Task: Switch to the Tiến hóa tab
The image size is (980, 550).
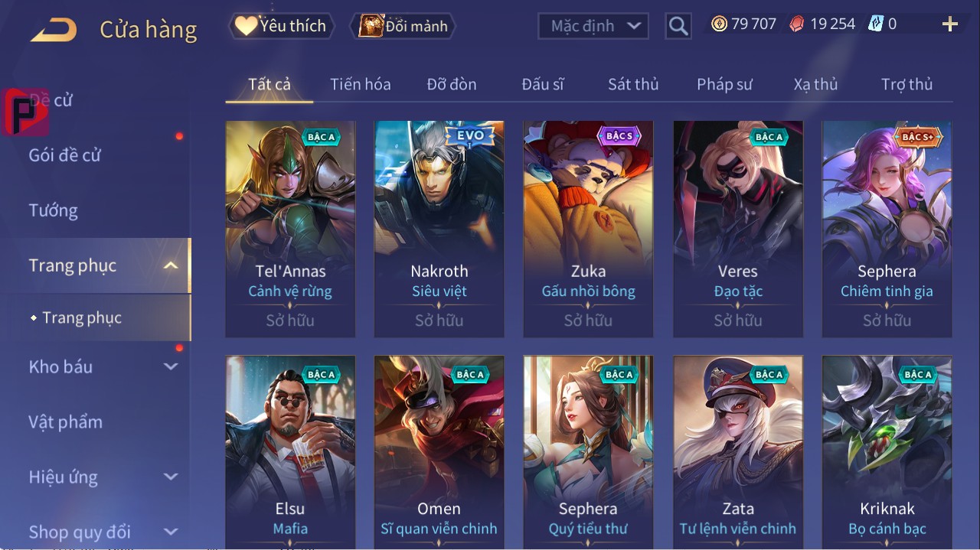Action: tap(361, 84)
